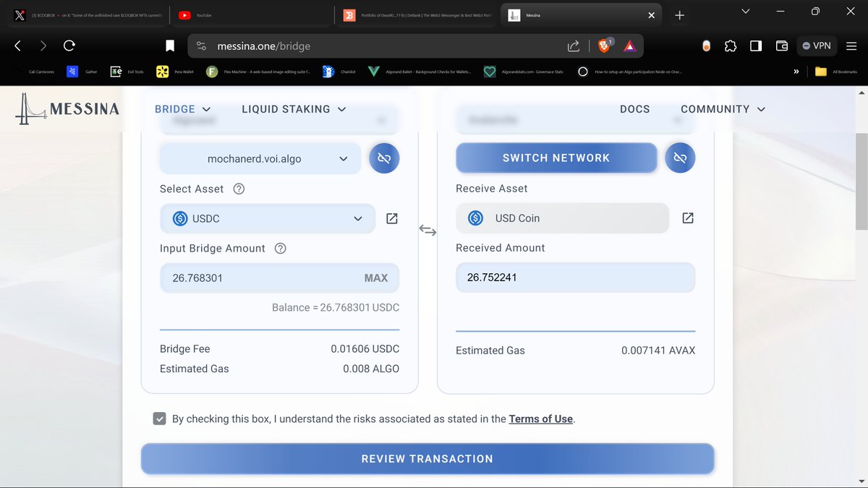This screenshot has width=868, height=488.
Task: Open the Docs page
Action: pos(635,109)
